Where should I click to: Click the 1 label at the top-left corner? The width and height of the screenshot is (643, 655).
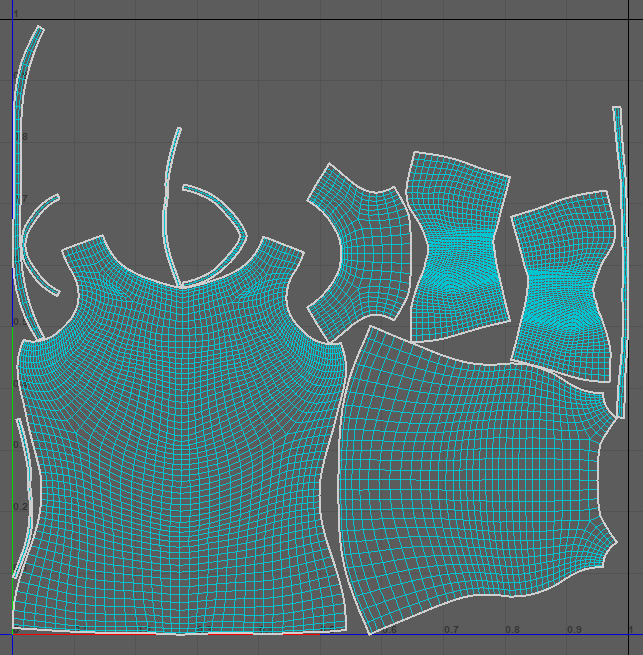point(17,13)
